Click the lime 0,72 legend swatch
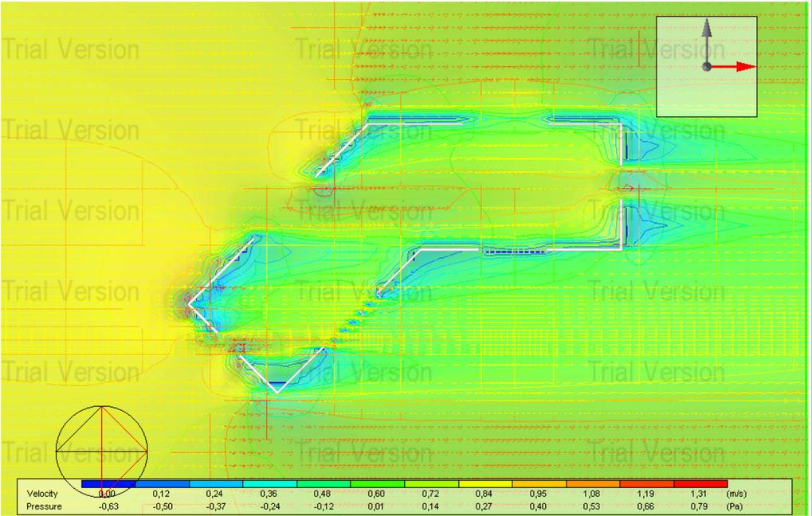Screen dimensions: 812x516 click(x=431, y=484)
